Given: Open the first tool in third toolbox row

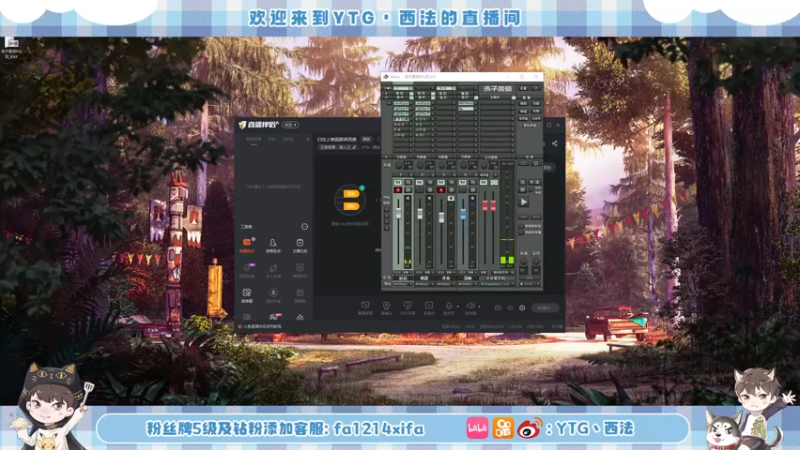Looking at the screenshot, I should pyautogui.click(x=247, y=295).
